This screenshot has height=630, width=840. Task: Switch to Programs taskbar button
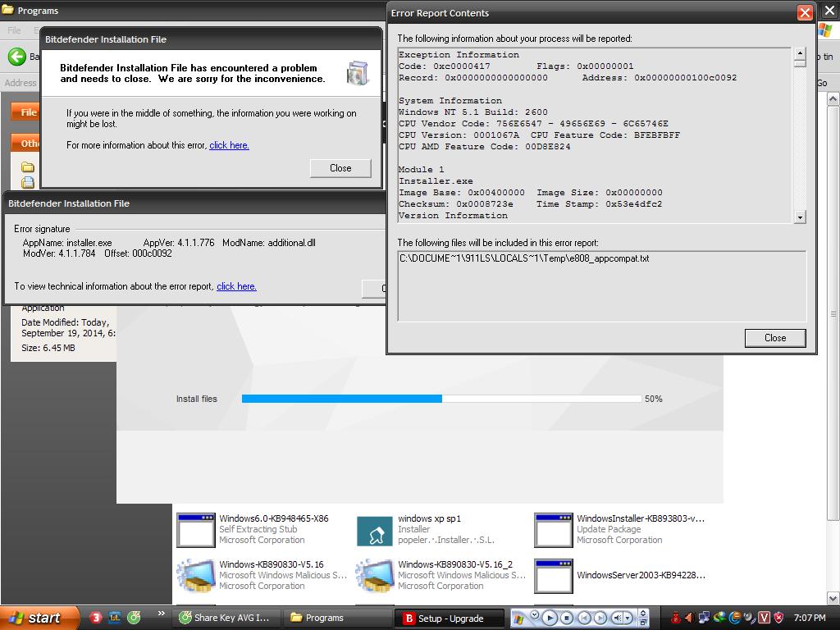337,618
